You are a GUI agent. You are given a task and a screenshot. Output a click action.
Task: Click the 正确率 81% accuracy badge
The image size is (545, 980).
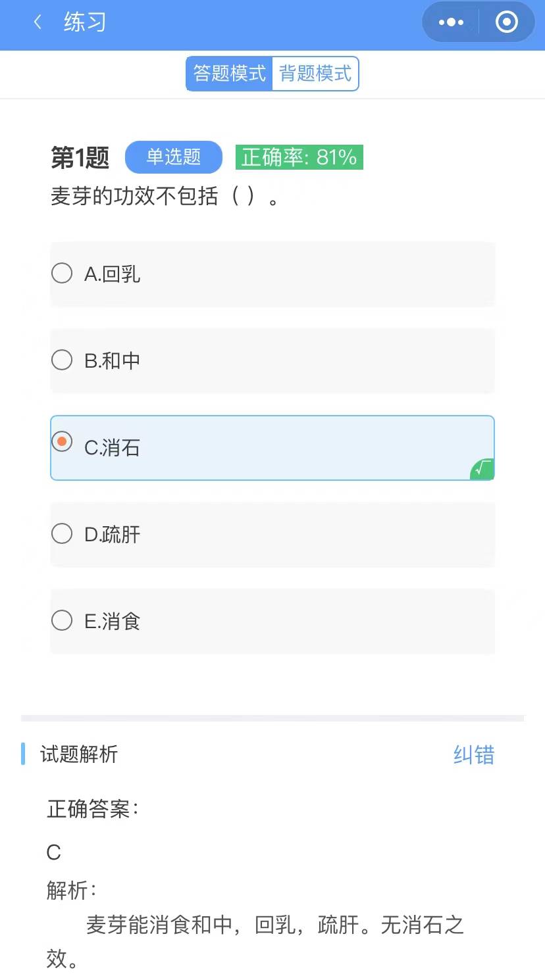pos(299,157)
